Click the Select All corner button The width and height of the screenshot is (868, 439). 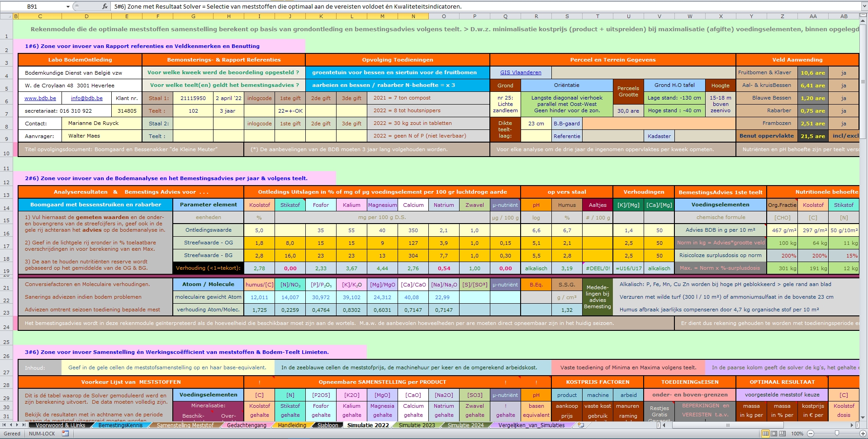coord(6,16)
